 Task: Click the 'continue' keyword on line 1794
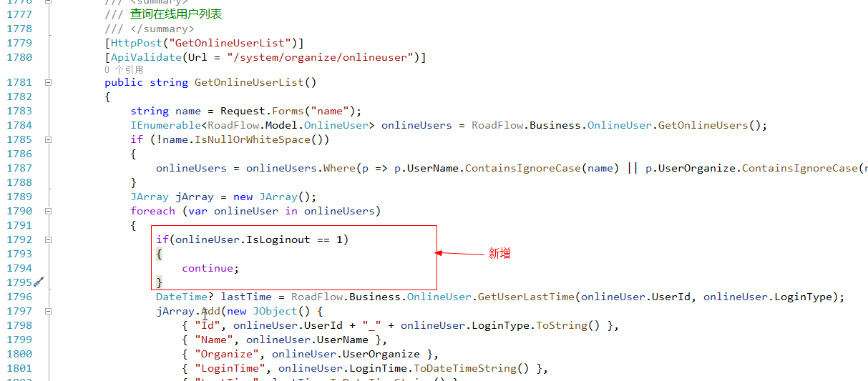208,268
